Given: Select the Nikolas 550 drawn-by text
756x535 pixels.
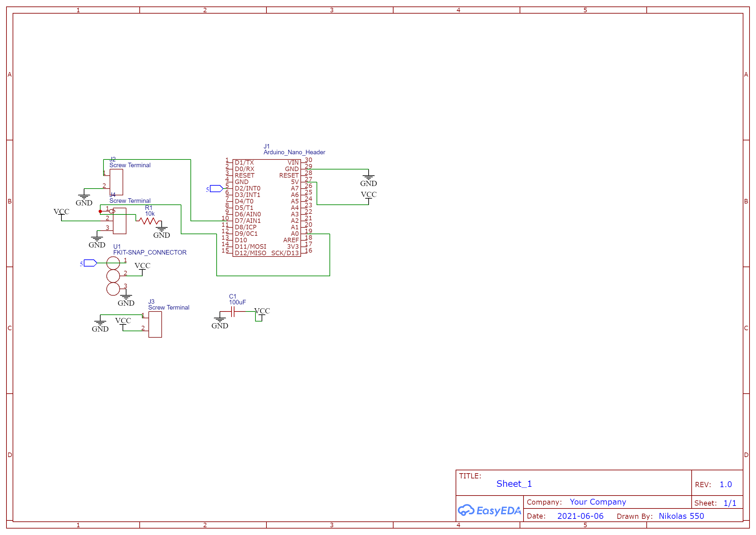Looking at the screenshot, I should click(x=681, y=516).
